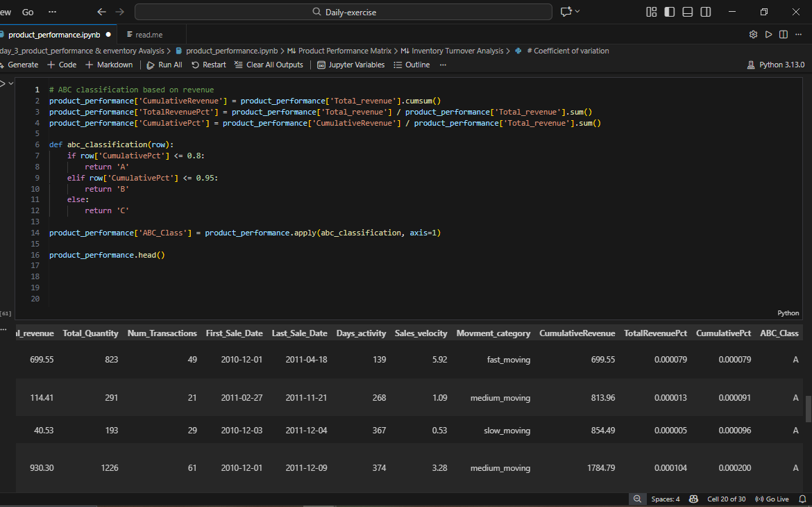Toggle the primary side bar

(x=669, y=12)
